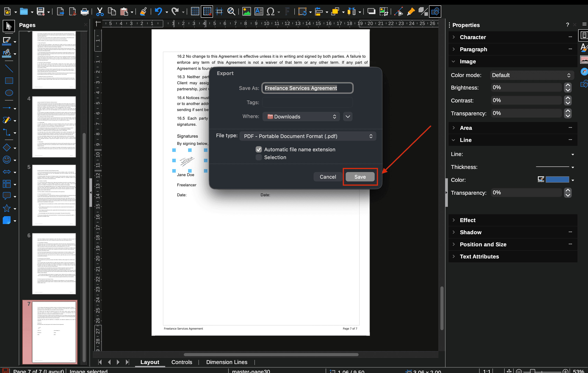Click the previous page navigation arrow

pyautogui.click(x=109, y=362)
